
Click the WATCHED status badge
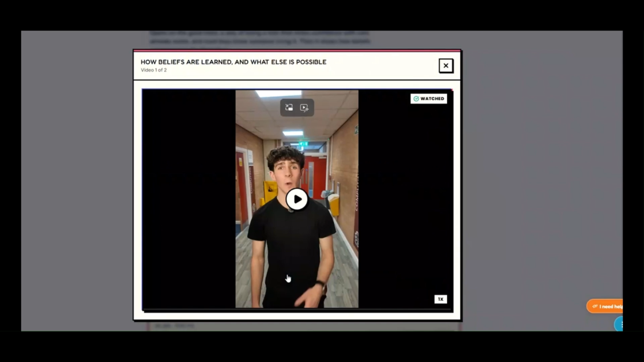pos(429,99)
